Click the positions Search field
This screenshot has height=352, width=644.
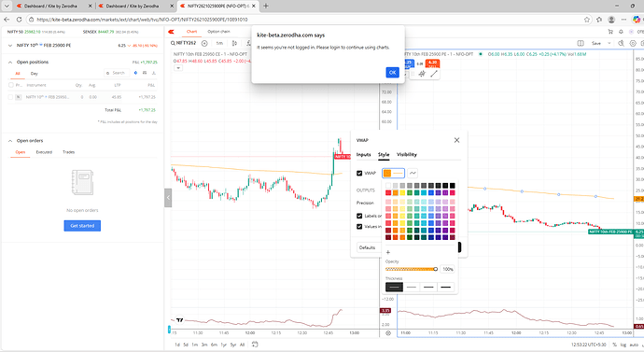[x=117, y=73]
